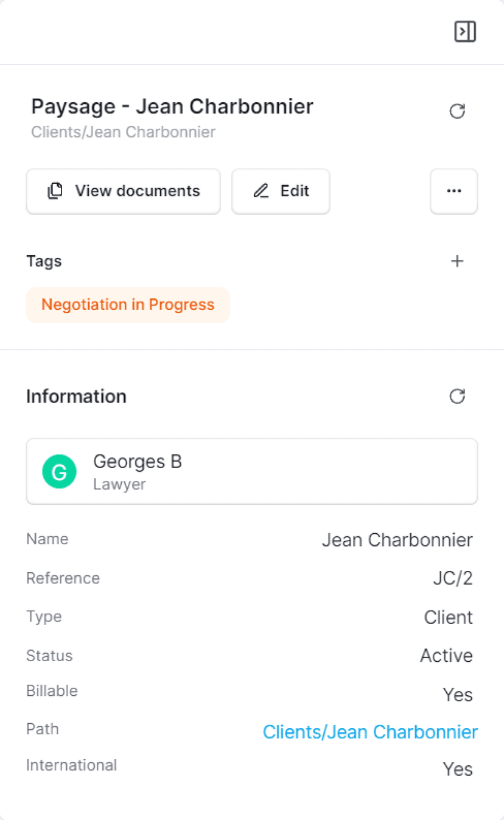
Task: Click the International Yes value
Action: [x=457, y=769]
